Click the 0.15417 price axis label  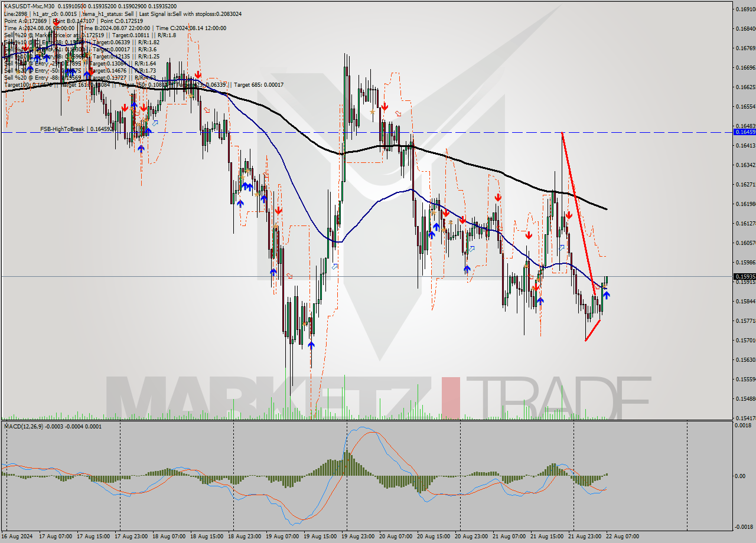(745, 418)
